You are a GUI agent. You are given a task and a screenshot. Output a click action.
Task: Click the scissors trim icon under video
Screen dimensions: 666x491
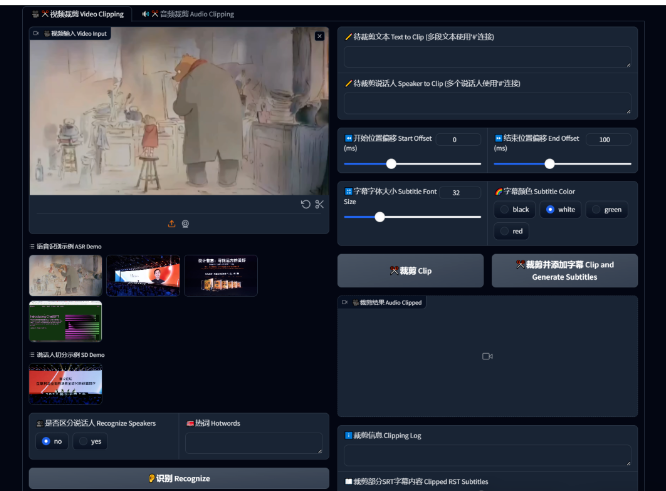click(319, 204)
